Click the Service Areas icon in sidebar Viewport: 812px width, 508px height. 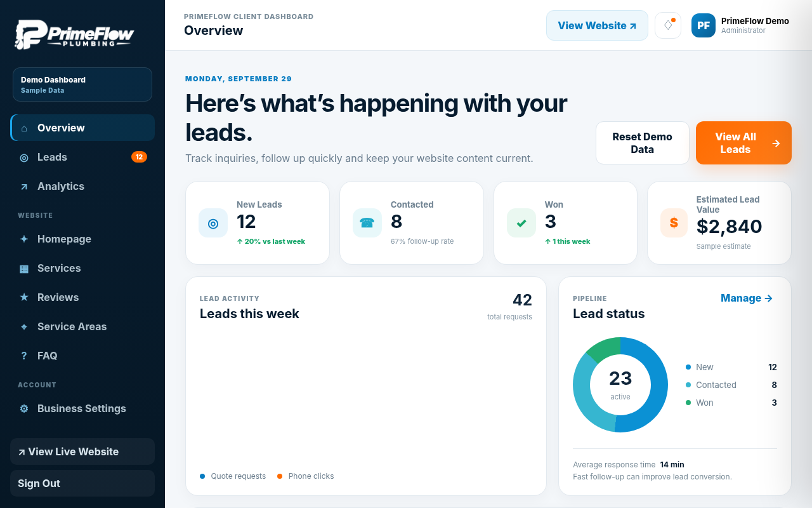(x=24, y=327)
